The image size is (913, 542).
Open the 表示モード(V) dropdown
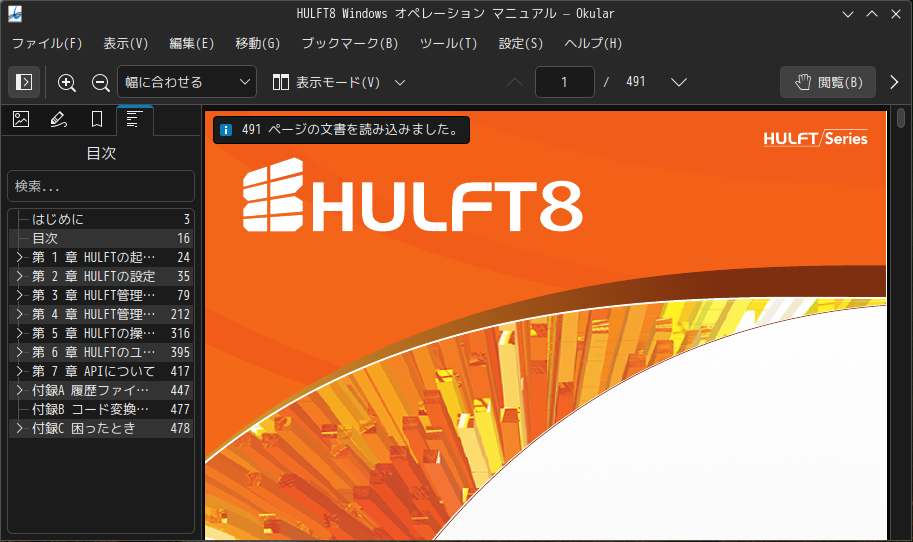[339, 82]
